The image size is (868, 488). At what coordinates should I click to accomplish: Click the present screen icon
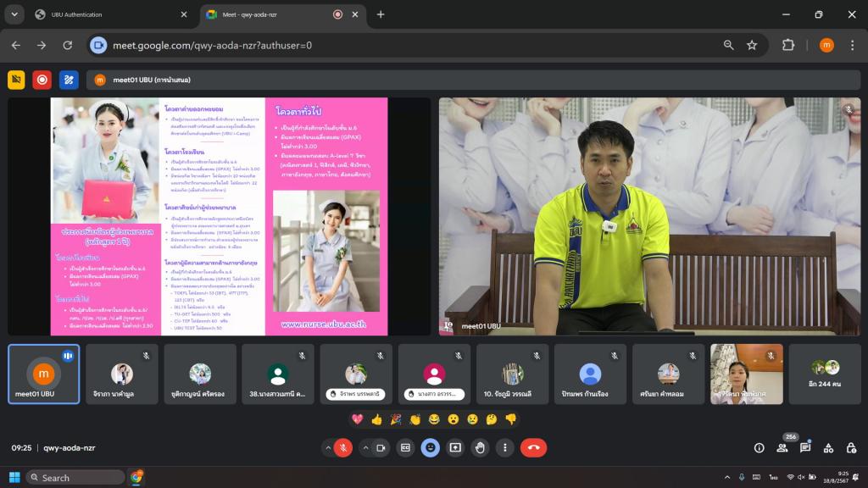(x=455, y=447)
